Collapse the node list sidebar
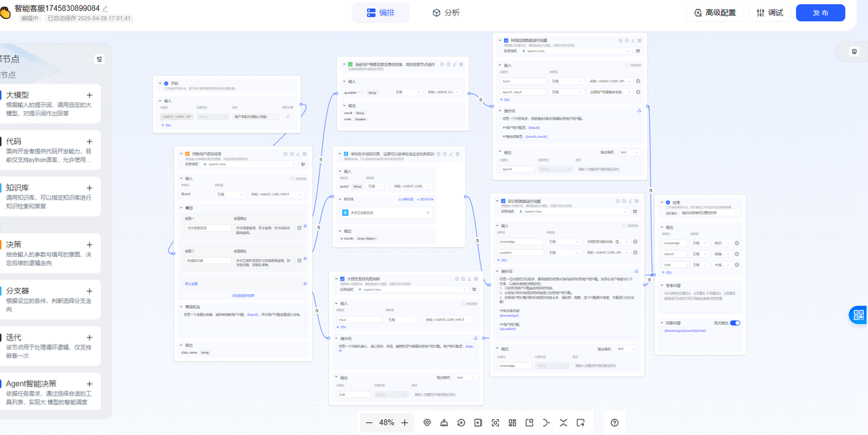Screen dimensions: 868x435 pyautogui.click(x=100, y=59)
